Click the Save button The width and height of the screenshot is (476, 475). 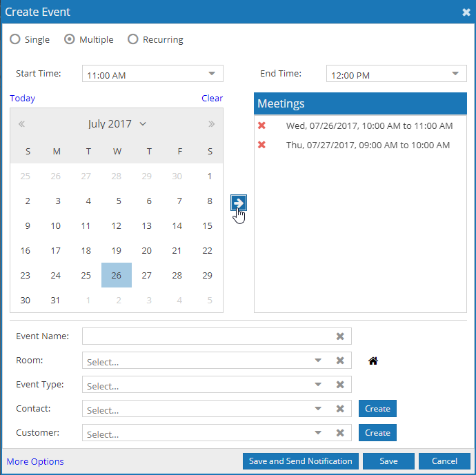388,461
